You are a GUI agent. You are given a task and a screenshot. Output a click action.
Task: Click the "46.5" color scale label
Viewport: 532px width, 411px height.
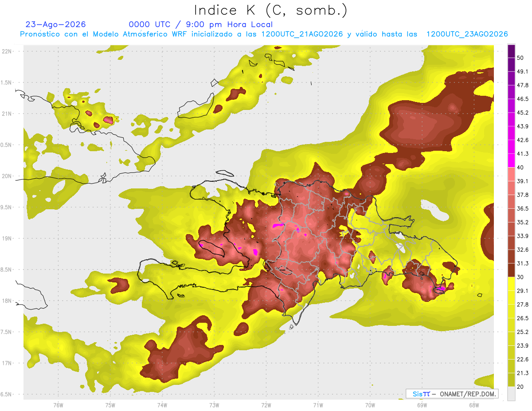point(523,99)
